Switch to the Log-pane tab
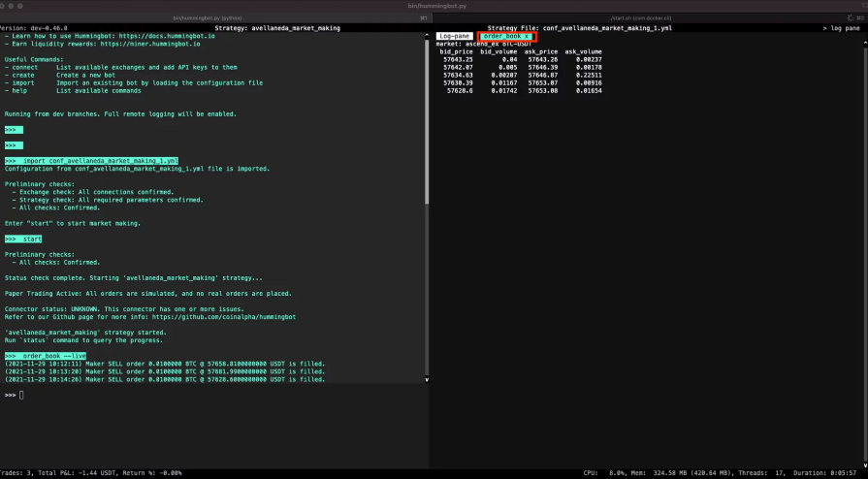Screen dimensions: 868x479 456,36
